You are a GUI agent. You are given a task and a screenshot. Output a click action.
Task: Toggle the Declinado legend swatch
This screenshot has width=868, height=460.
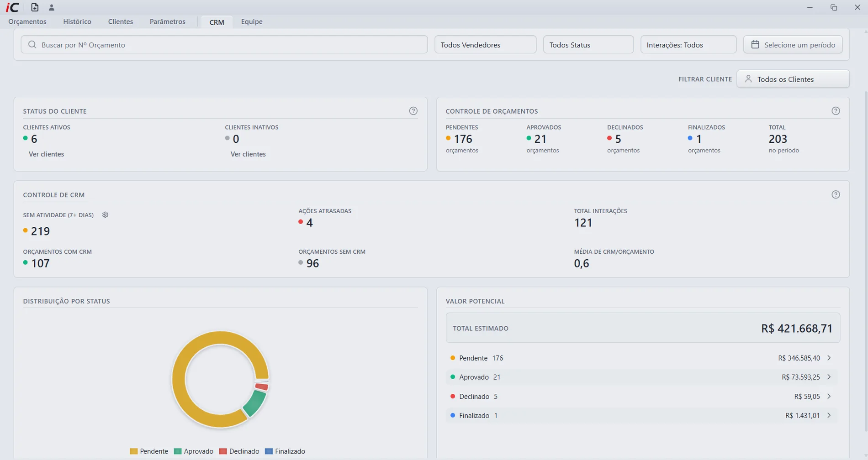click(x=223, y=451)
